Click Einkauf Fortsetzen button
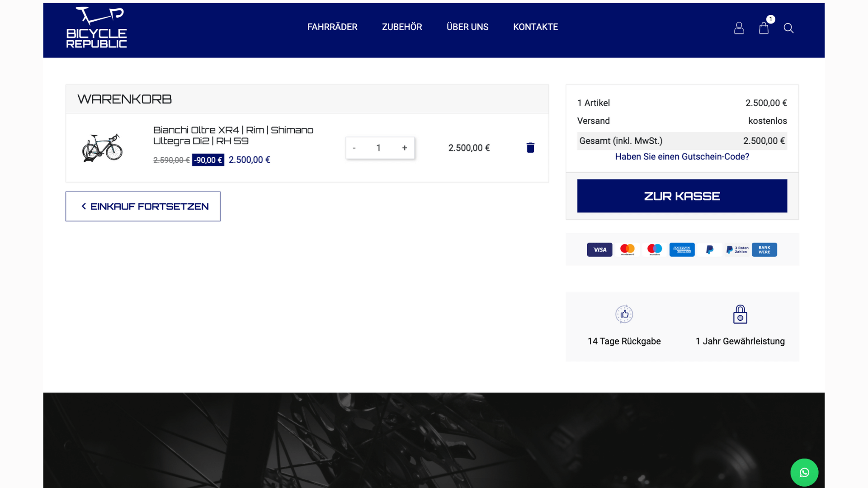 pos(143,206)
